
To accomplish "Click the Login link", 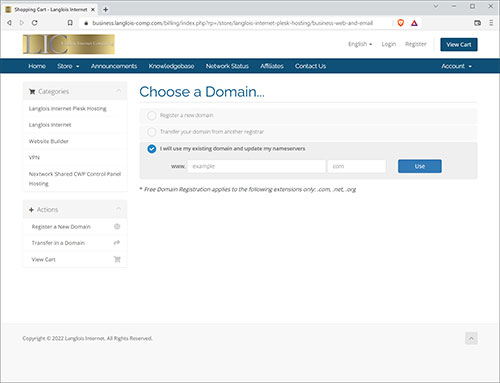I will pos(389,44).
